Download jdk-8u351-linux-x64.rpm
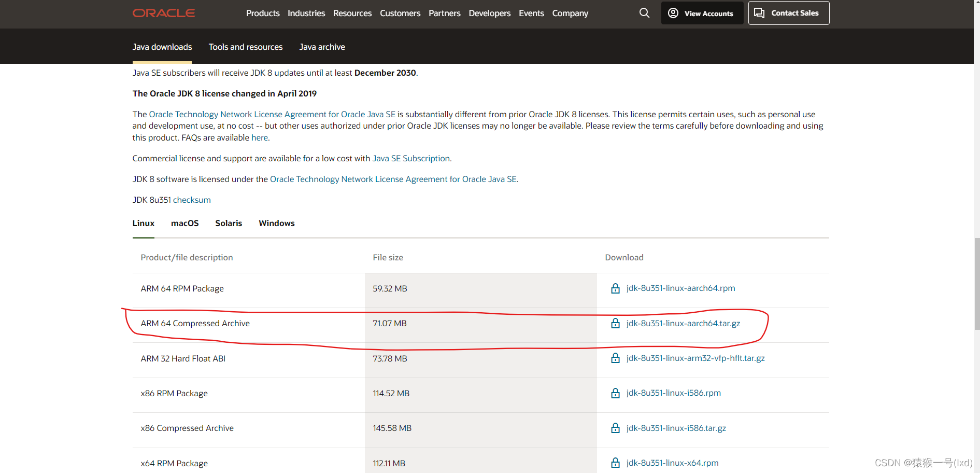The image size is (980, 473). coord(672,463)
